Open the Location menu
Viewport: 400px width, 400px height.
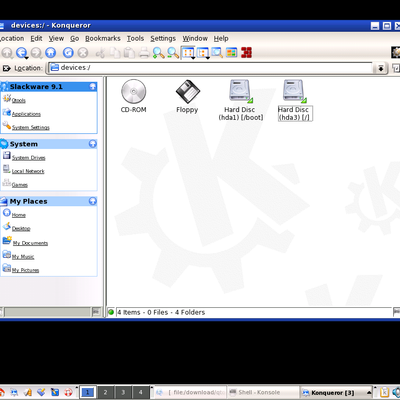coord(12,38)
